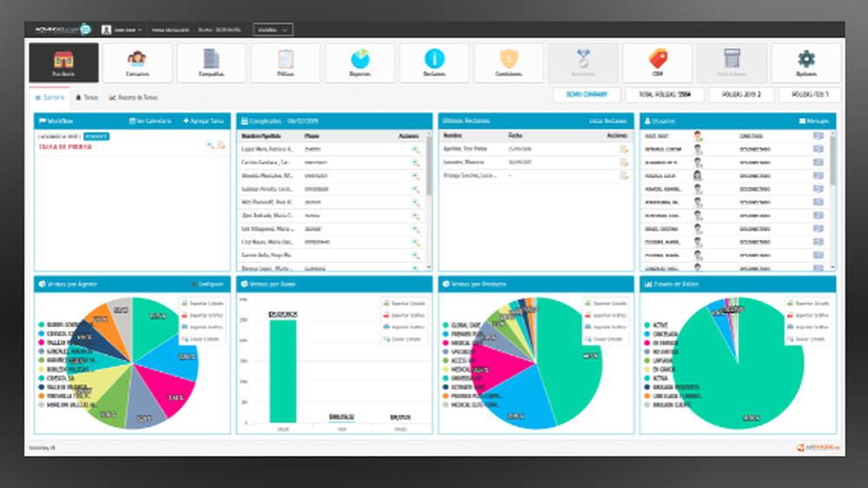This screenshot has width=868, height=488.
Task: View the workflow task with magnifier icon
Action: coord(210,145)
